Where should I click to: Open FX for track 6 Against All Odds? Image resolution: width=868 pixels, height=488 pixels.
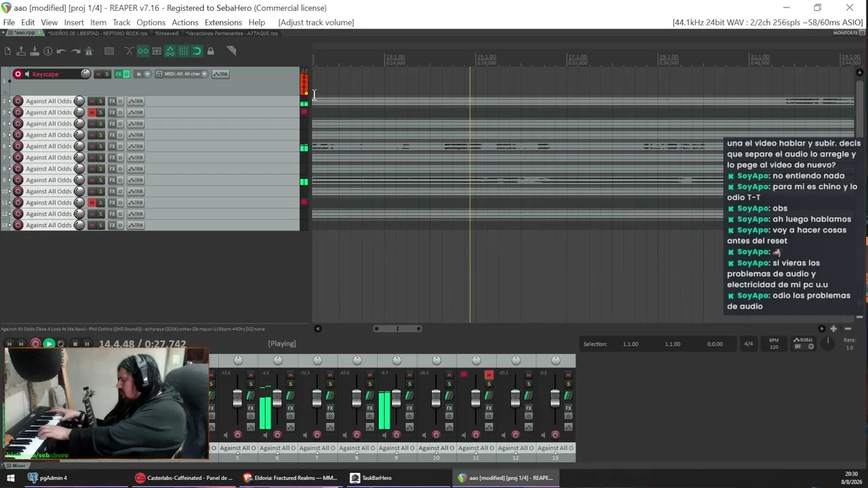[x=113, y=146]
